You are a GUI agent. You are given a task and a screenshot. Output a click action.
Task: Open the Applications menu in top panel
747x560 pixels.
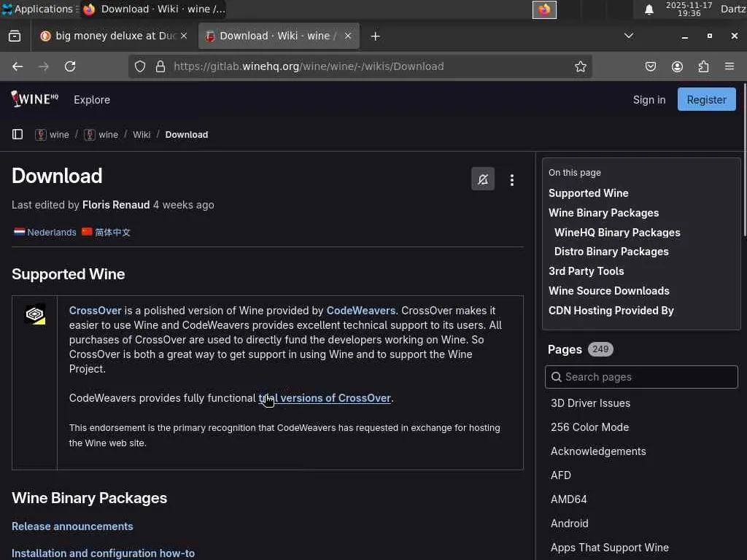(x=39, y=9)
